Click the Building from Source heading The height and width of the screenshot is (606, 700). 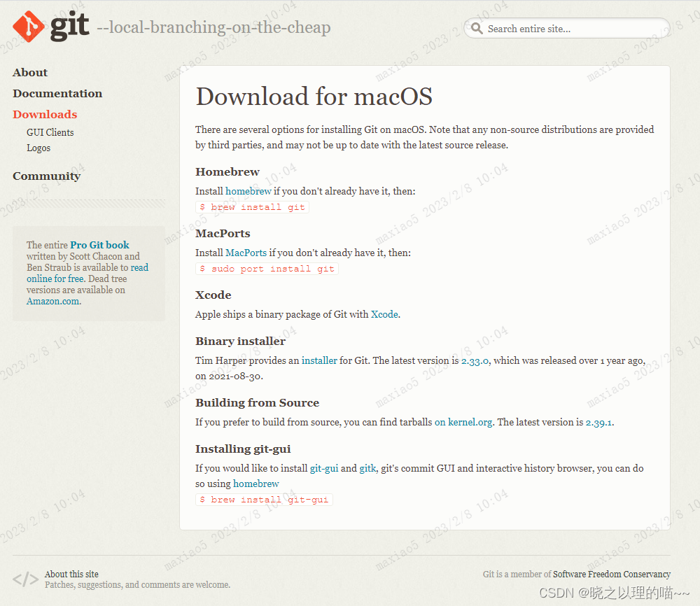pyautogui.click(x=257, y=402)
